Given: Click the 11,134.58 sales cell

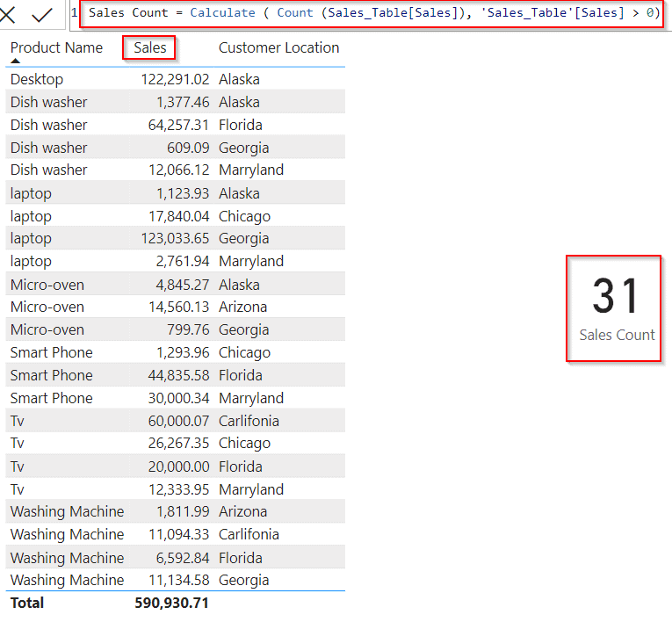Looking at the screenshot, I should pyautogui.click(x=178, y=580).
